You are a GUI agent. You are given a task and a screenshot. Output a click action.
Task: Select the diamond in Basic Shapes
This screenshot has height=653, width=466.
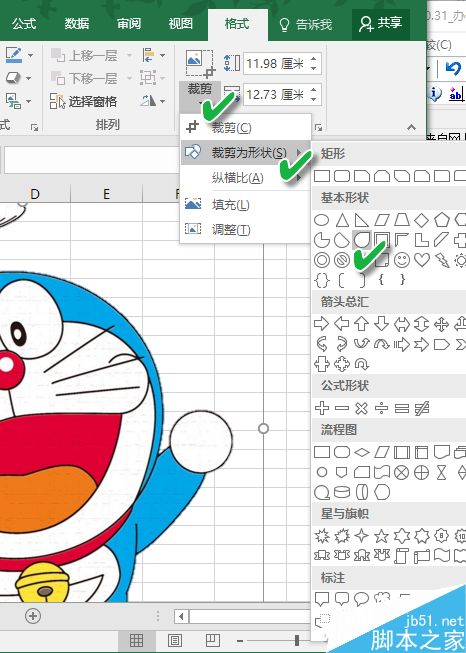coord(421,220)
